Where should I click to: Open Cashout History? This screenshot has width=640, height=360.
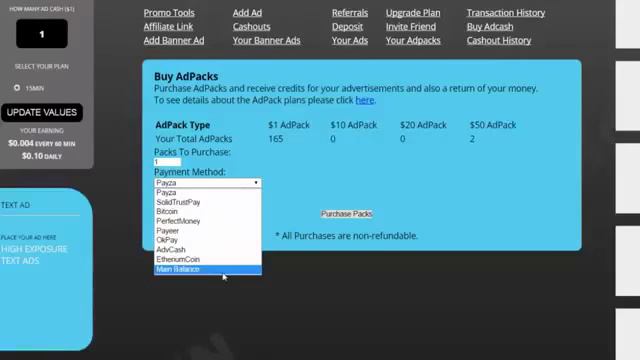click(x=499, y=41)
